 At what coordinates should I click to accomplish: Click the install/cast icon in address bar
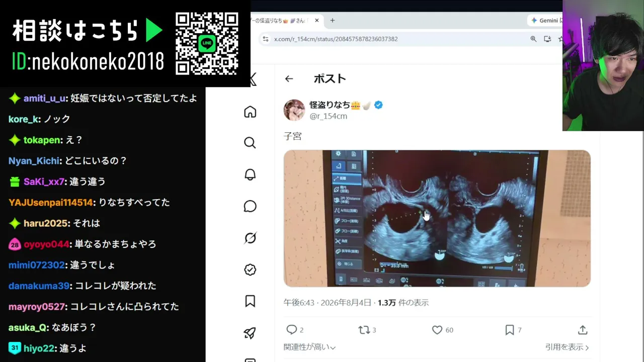(547, 39)
